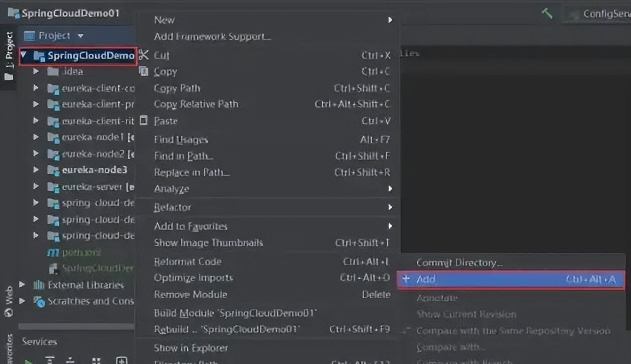The width and height of the screenshot is (631, 364).
Task: Click Cut in the context menu
Action: (x=162, y=55)
